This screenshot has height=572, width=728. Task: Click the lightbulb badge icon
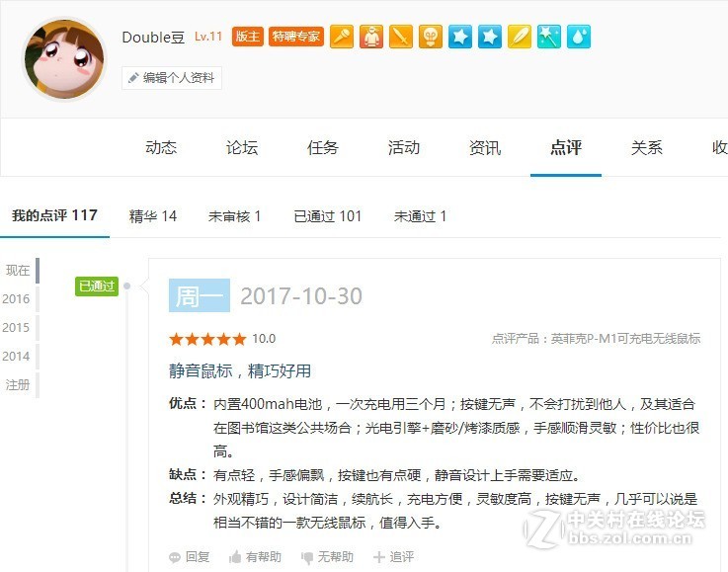click(431, 37)
